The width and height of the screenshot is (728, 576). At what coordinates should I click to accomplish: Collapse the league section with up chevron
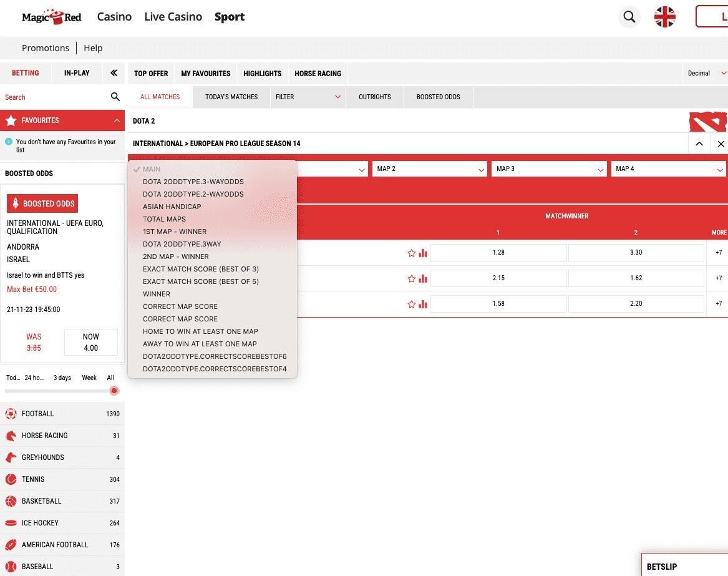(x=699, y=144)
